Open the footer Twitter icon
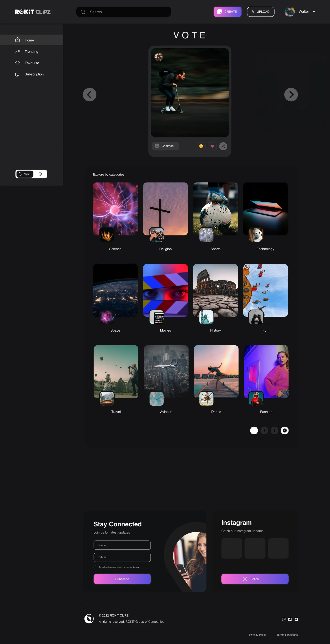The image size is (330, 644). [x=296, y=619]
